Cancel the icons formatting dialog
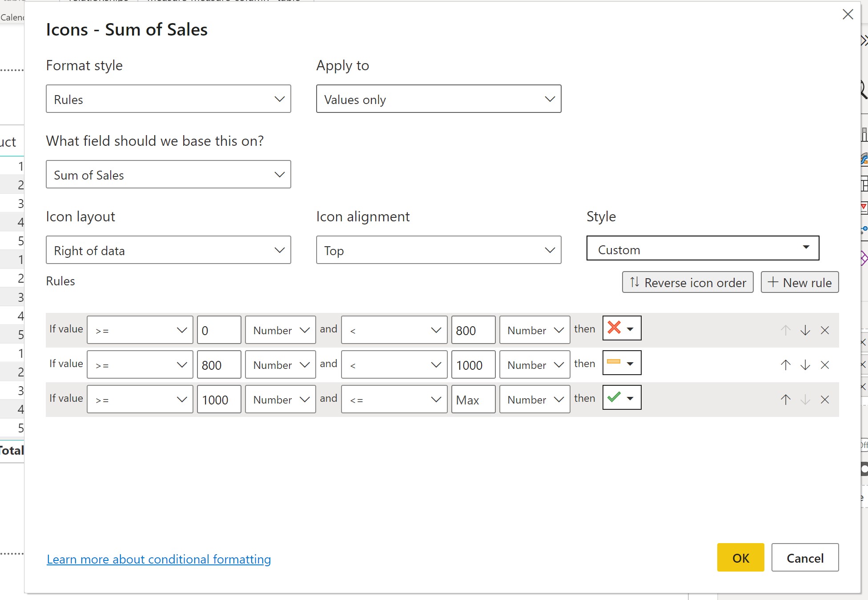Screen dimensions: 868x600 805,557
